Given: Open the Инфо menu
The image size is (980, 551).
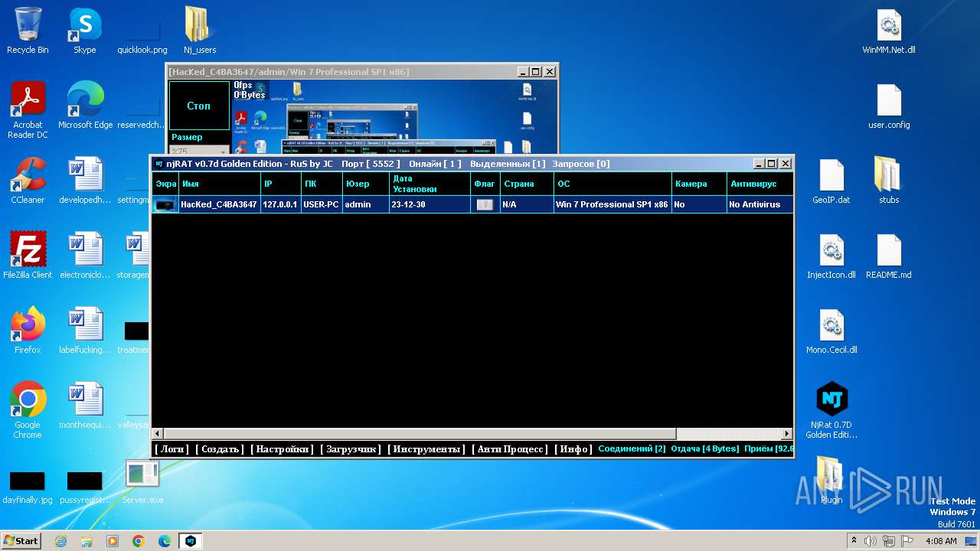Looking at the screenshot, I should [573, 449].
